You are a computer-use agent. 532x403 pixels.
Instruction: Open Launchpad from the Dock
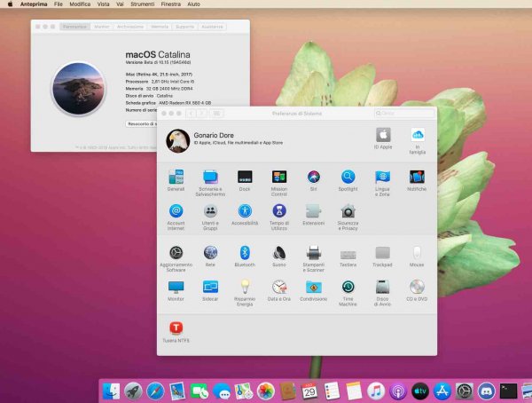(x=133, y=391)
